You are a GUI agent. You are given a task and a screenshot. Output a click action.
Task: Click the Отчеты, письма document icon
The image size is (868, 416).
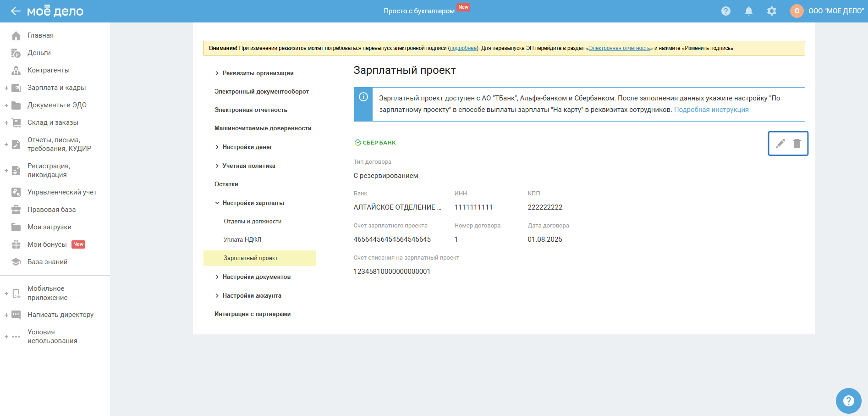click(x=16, y=144)
